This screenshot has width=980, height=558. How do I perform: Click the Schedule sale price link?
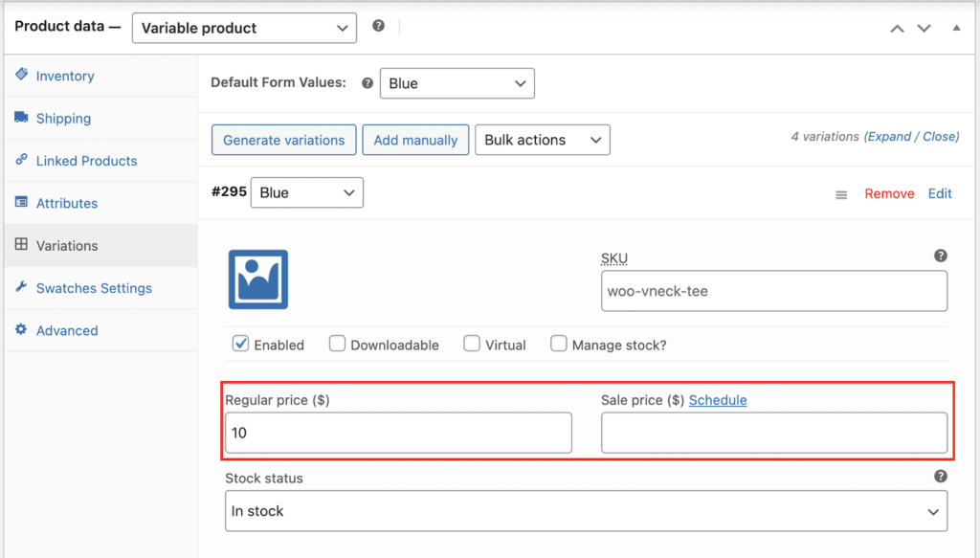click(x=718, y=400)
